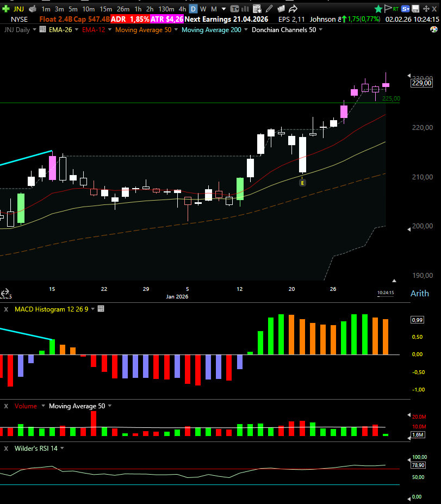Select the 5m timeframe
This screenshot has height=504, width=441.
coord(73,9)
